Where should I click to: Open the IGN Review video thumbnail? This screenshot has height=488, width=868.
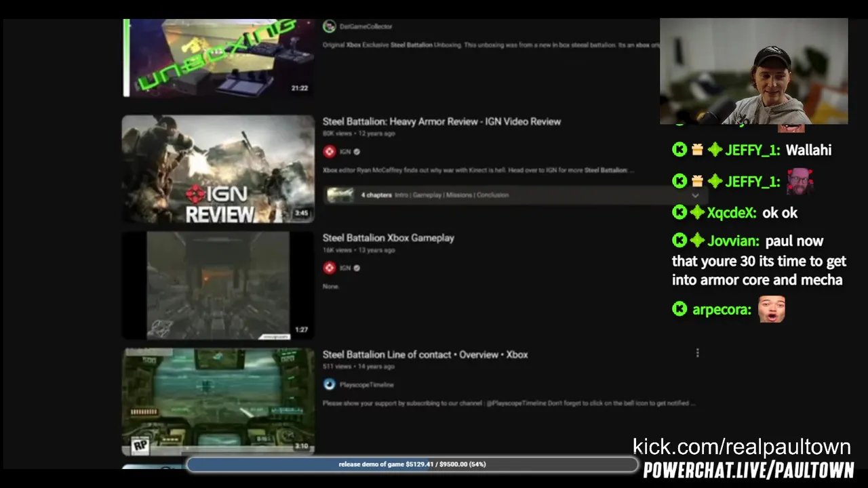click(x=218, y=169)
